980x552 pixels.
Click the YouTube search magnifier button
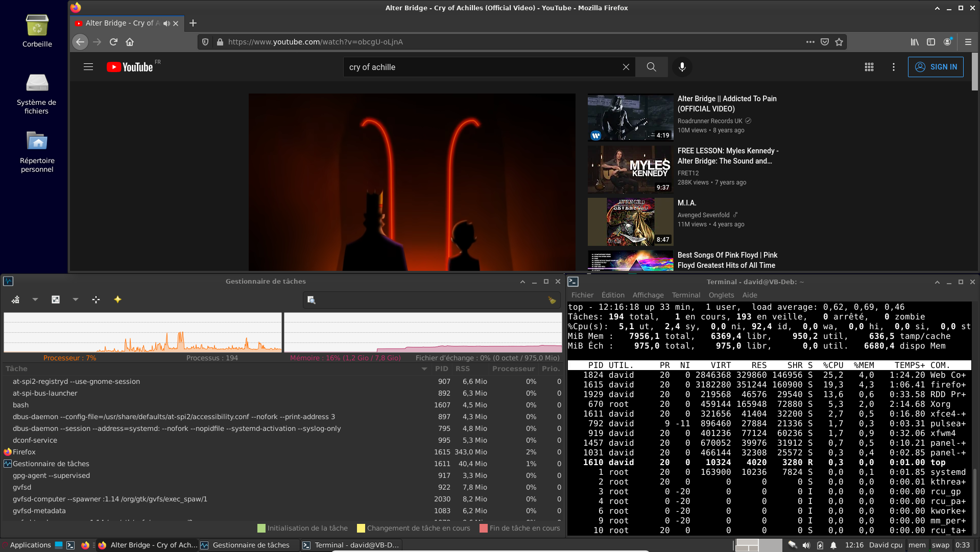(x=651, y=67)
